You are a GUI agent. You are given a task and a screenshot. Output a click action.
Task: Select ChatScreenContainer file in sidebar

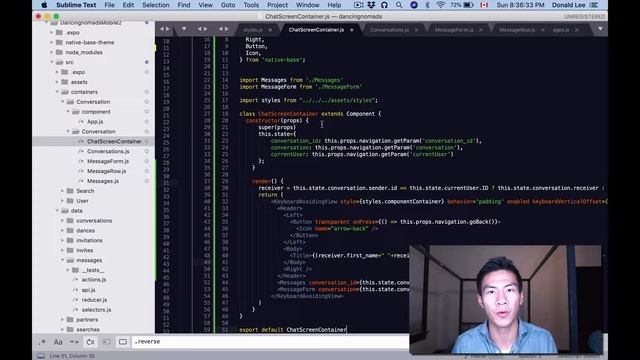pos(114,141)
